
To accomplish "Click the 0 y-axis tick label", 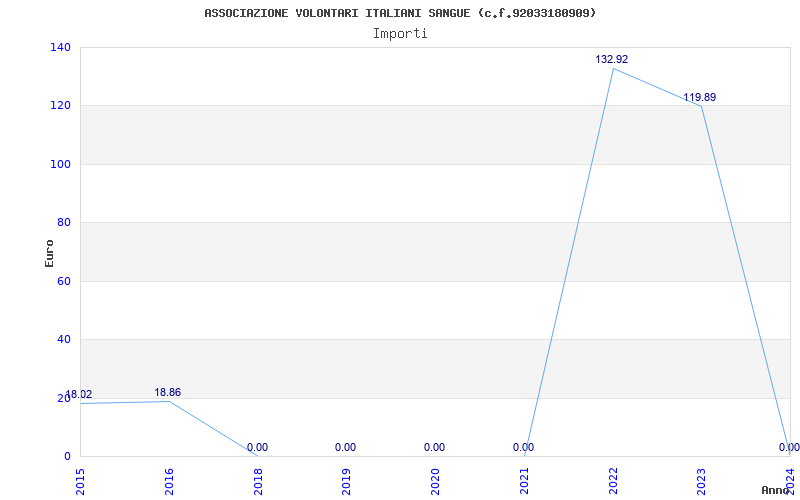I will (67, 456).
